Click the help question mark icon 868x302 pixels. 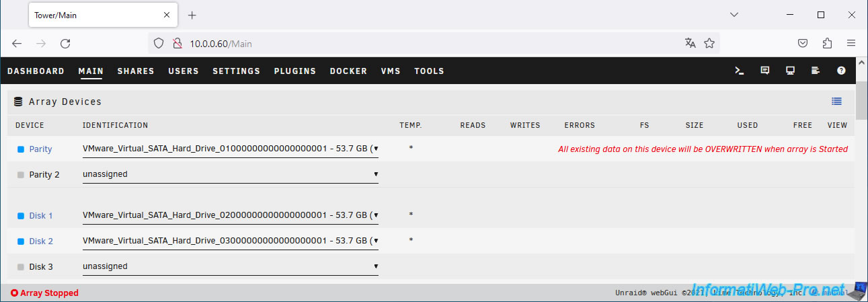tap(841, 71)
